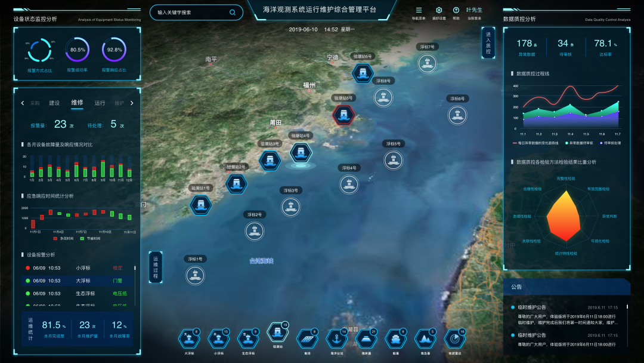Click the 178 异常数据 statistic

point(527,47)
